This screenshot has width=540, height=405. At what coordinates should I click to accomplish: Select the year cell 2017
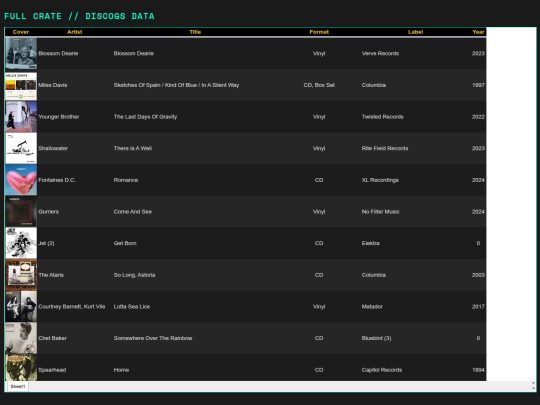tap(478, 307)
